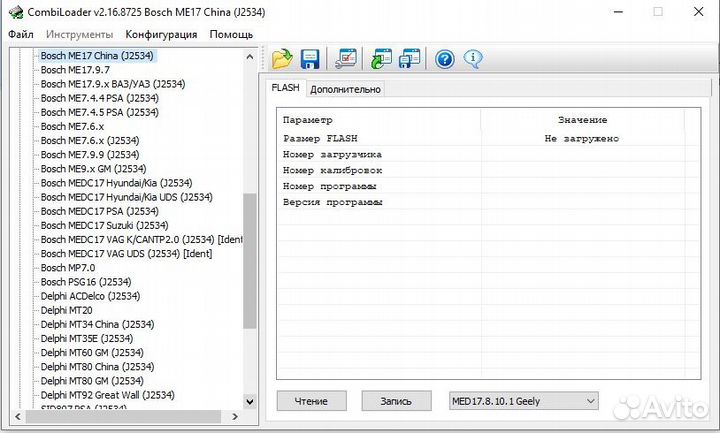The image size is (720, 433).
Task: Select Bosch ME7.6.x without J2534
Action: (72, 126)
